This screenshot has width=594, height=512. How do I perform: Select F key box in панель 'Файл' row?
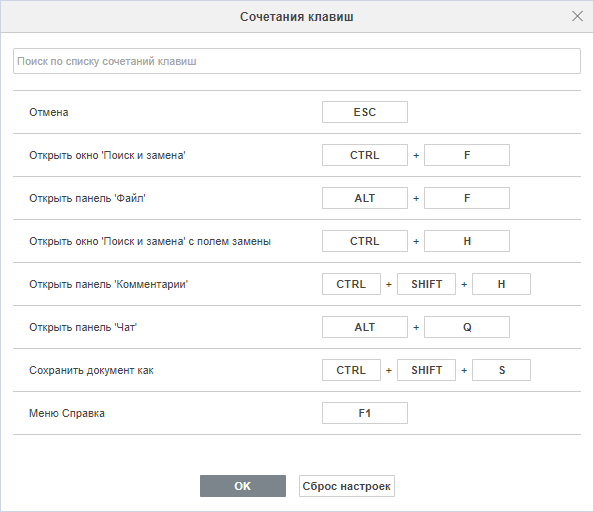coord(467,198)
